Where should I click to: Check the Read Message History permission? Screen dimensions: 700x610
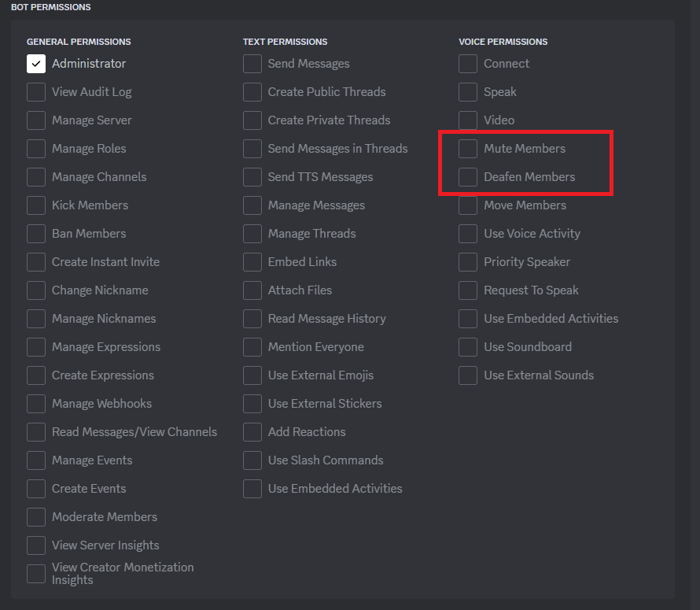252,319
